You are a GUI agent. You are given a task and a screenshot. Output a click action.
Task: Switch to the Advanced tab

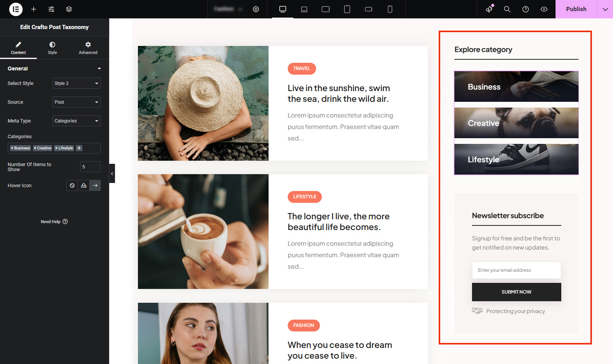click(x=88, y=48)
